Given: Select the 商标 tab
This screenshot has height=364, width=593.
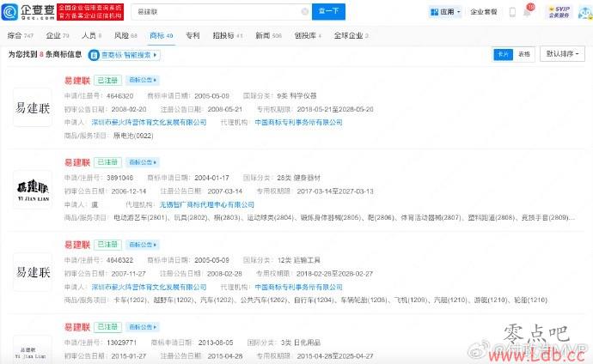Looking at the screenshot, I should pos(161,35).
